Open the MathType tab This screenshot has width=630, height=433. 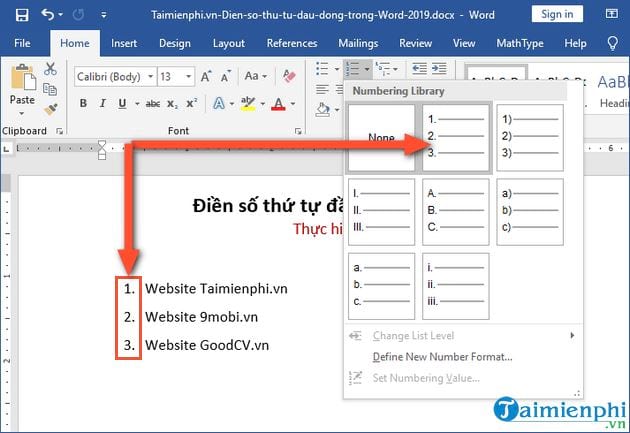(520, 43)
